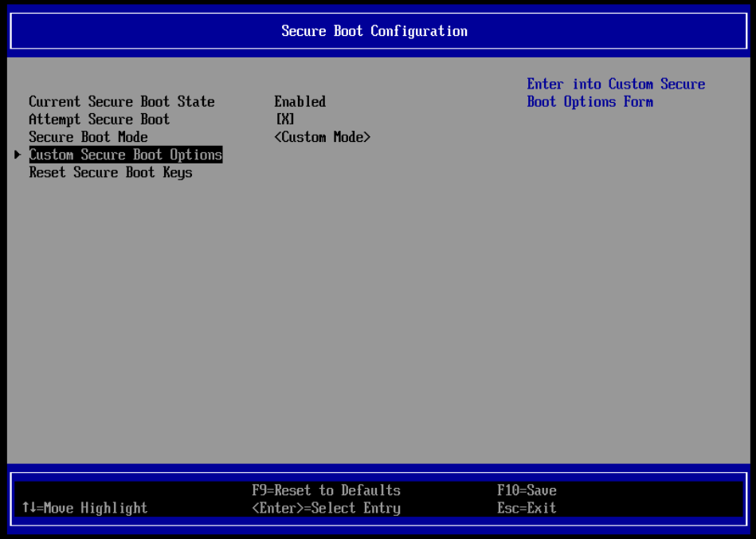Click the word Keys in Reset Secure Boot Keys
The image size is (756, 539).
click(x=178, y=172)
